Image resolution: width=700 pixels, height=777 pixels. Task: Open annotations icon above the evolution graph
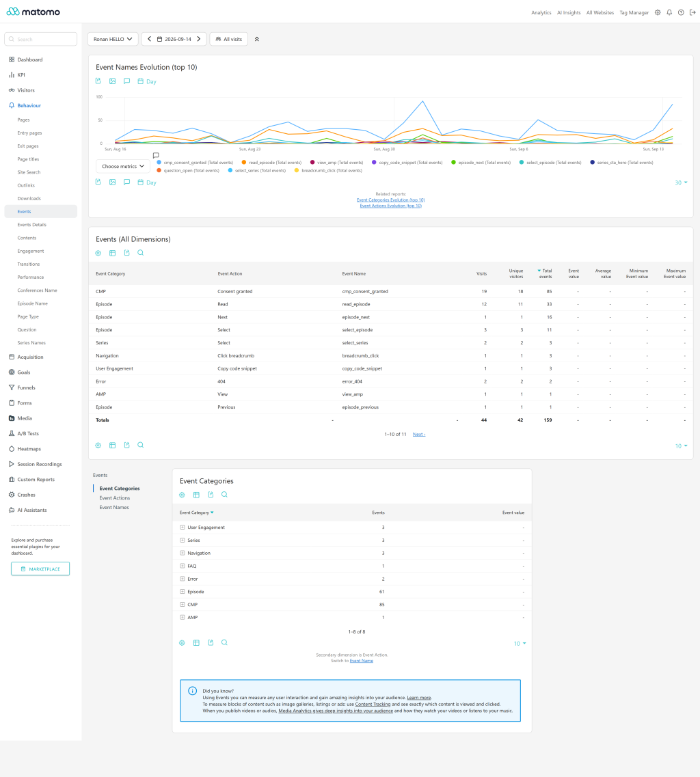coord(127,81)
